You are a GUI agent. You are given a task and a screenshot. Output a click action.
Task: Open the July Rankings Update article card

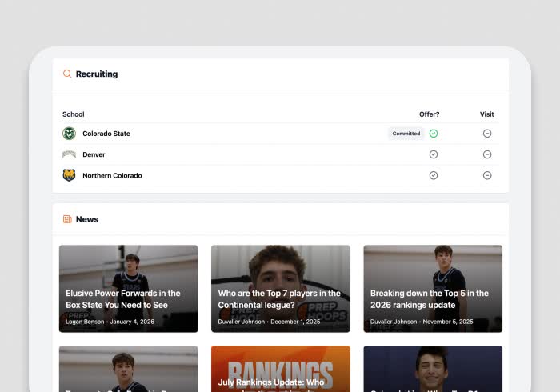[280, 369]
